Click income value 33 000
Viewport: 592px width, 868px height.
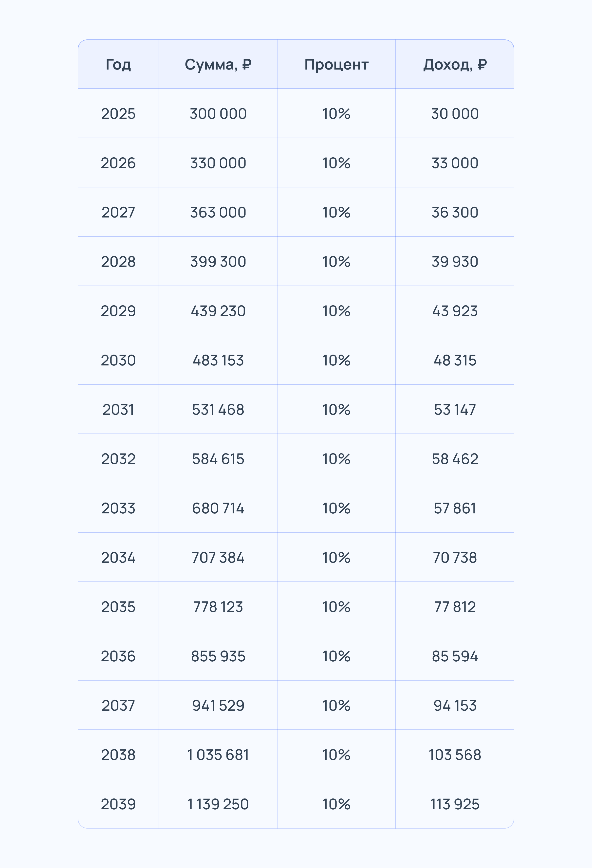(x=455, y=163)
